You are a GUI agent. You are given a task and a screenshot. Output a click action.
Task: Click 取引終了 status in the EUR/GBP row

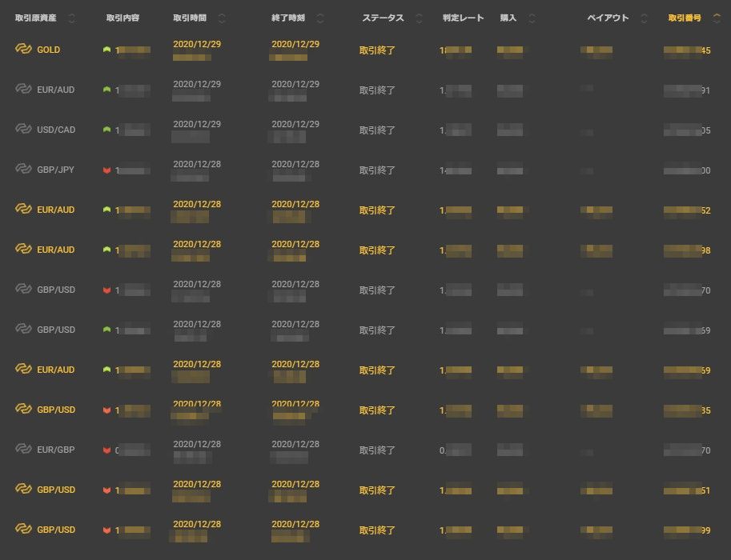[377, 450]
